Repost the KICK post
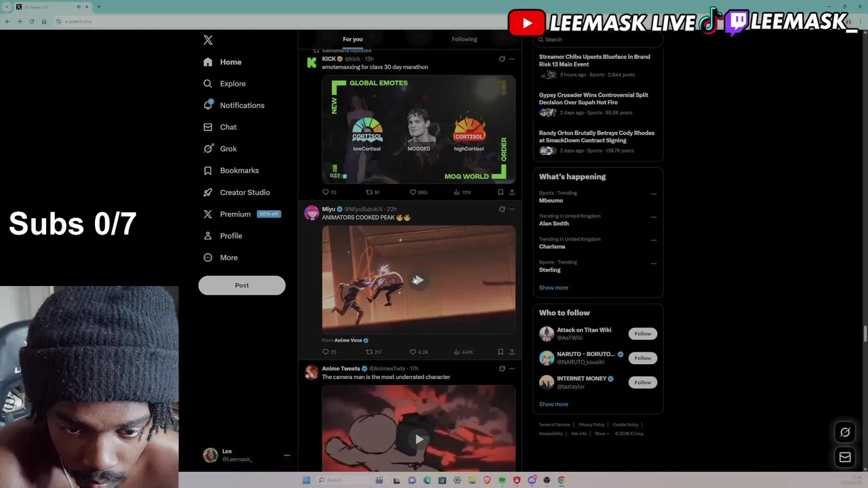Screen dimensions: 868x488 [372, 192]
